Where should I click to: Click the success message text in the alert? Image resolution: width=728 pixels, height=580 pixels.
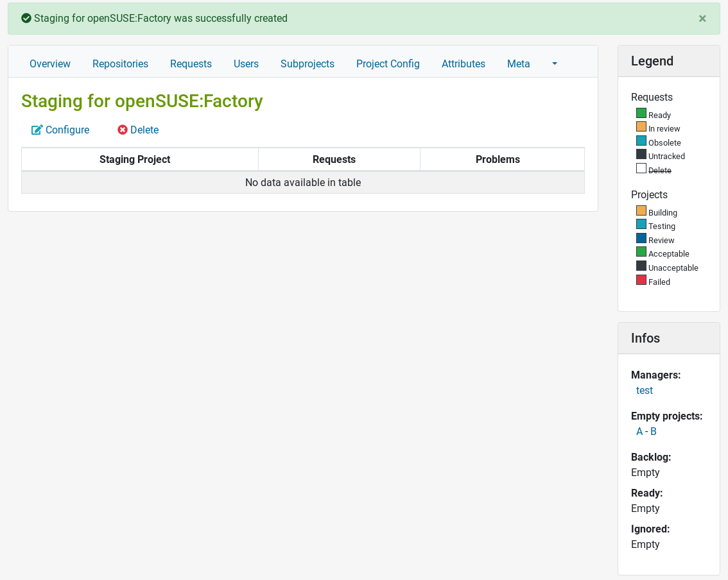[x=160, y=18]
